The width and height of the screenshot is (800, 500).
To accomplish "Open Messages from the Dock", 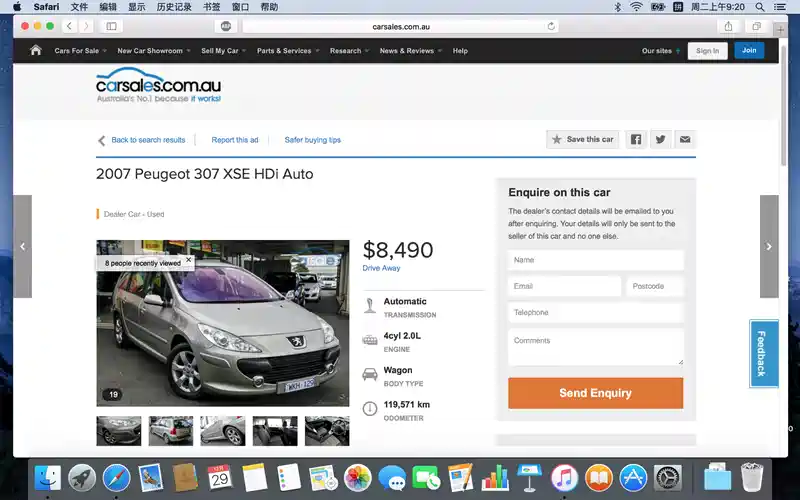I will (392, 478).
